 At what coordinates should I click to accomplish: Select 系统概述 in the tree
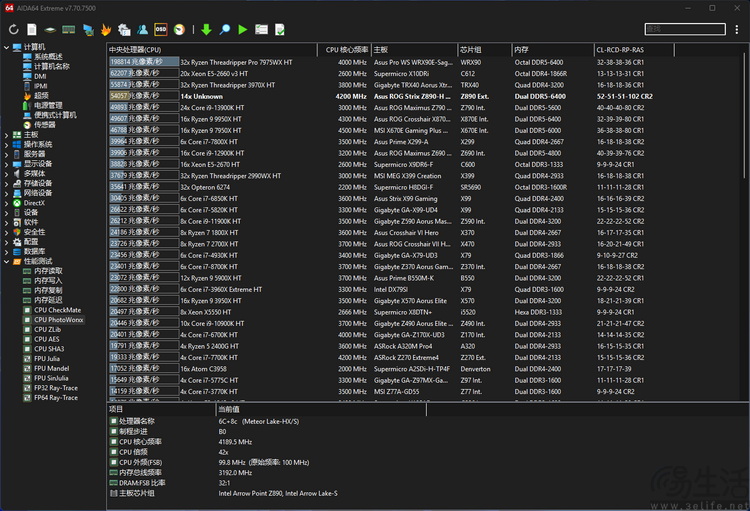pos(48,56)
